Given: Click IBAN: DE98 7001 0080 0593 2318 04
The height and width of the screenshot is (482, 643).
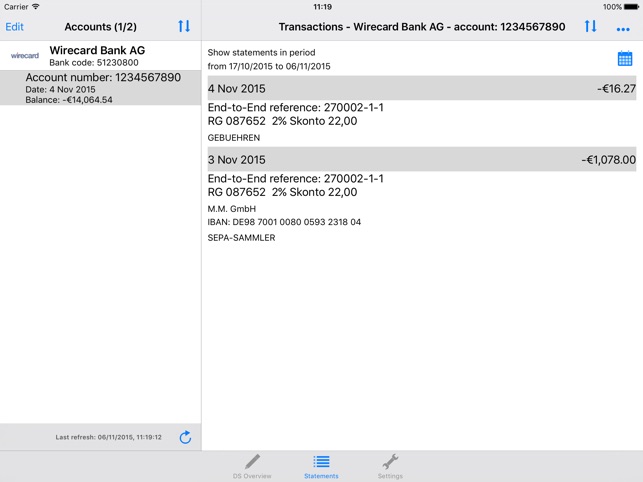Looking at the screenshot, I should tap(284, 222).
